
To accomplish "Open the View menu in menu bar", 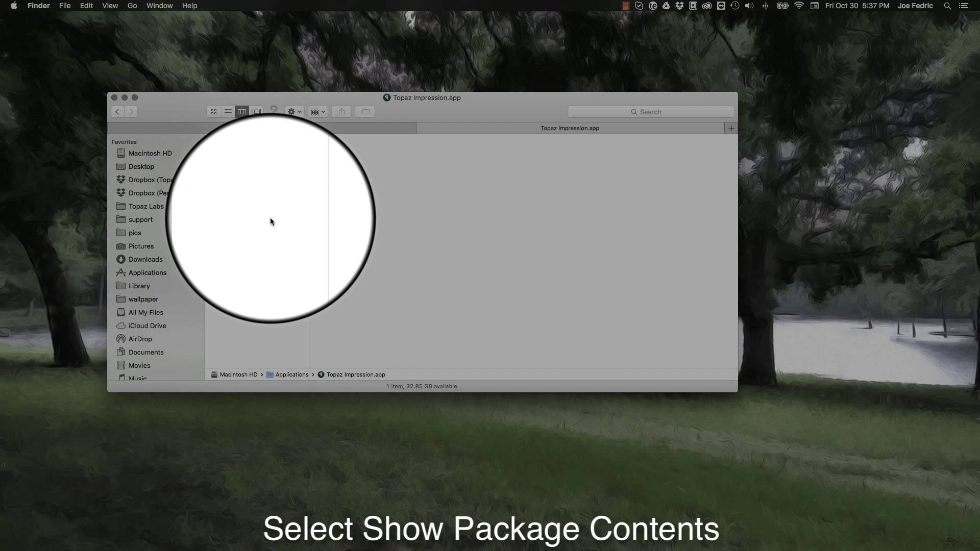I will pyautogui.click(x=110, y=6).
